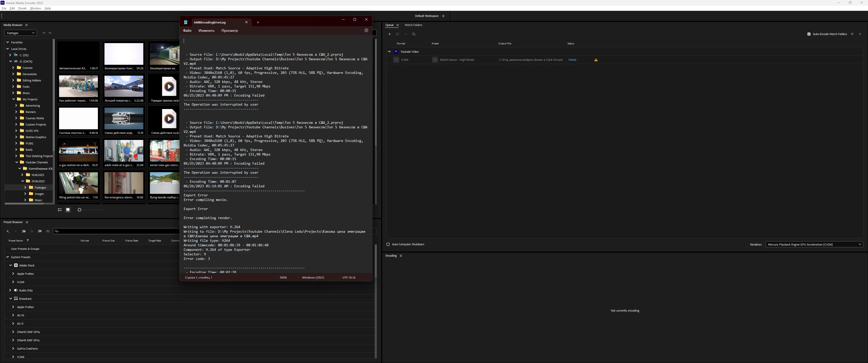Image resolution: width=868 pixels, height=363 pixels.
Task: Enable Auto Computer Shutdown checkbox
Action: (x=388, y=245)
